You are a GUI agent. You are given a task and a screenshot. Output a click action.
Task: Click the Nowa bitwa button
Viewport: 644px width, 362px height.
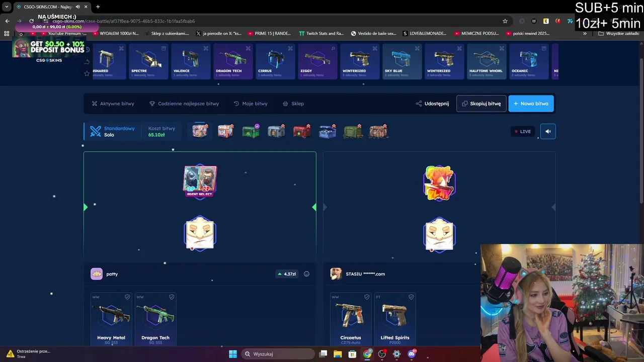[531, 104]
